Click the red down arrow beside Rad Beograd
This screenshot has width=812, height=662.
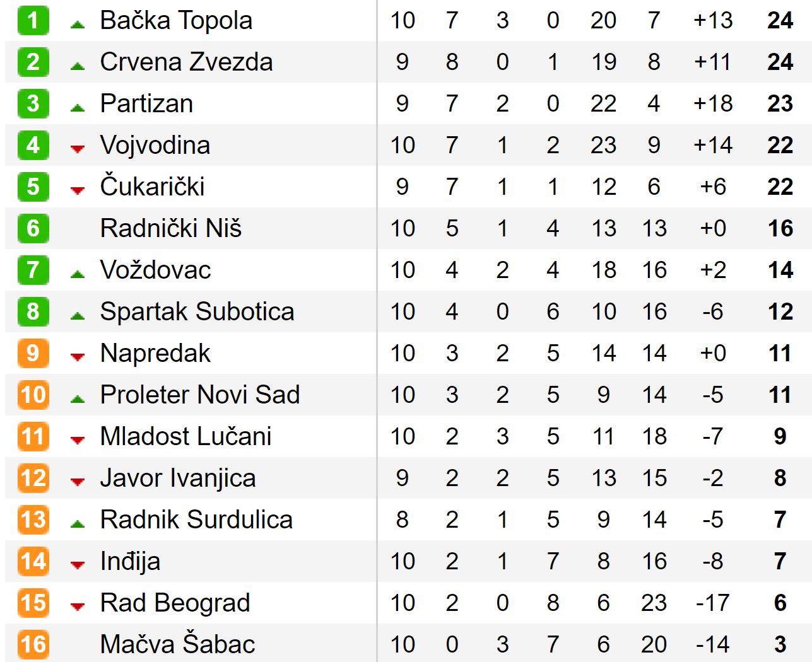pyautogui.click(x=78, y=607)
